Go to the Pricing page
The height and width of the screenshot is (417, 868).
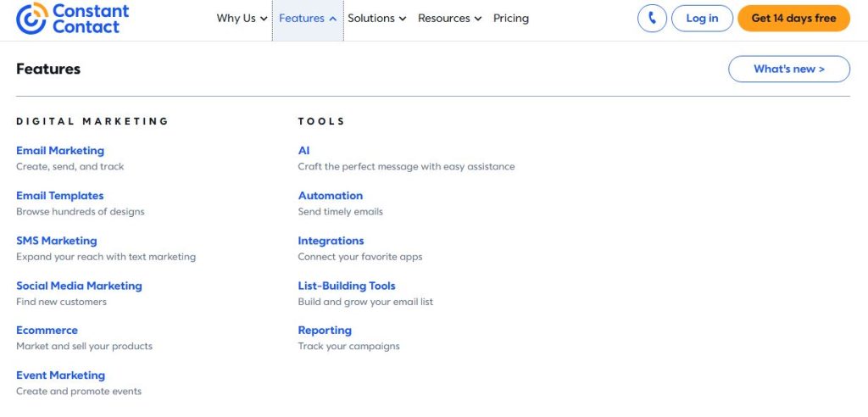point(511,19)
